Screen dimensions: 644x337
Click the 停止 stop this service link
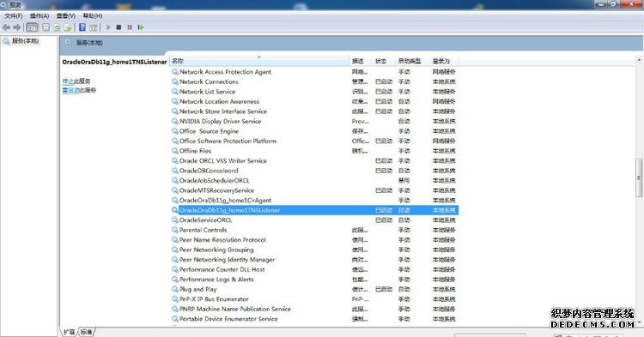pos(68,81)
